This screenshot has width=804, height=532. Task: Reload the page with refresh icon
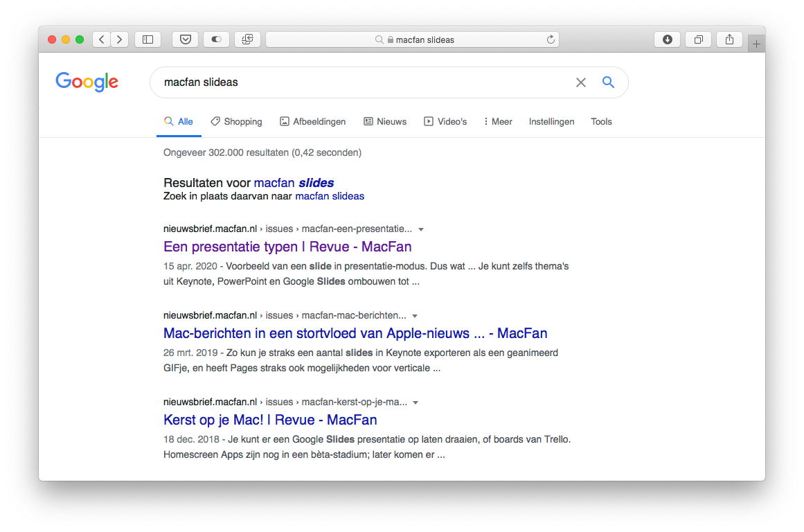click(x=551, y=39)
